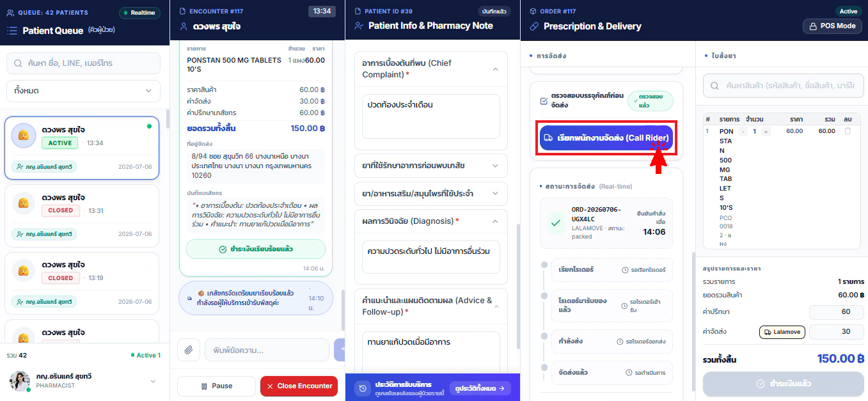Screen dimensions: 868x401
Task: Open the ทั้งหมด filter dropdown
Action: pyautogui.click(x=83, y=91)
